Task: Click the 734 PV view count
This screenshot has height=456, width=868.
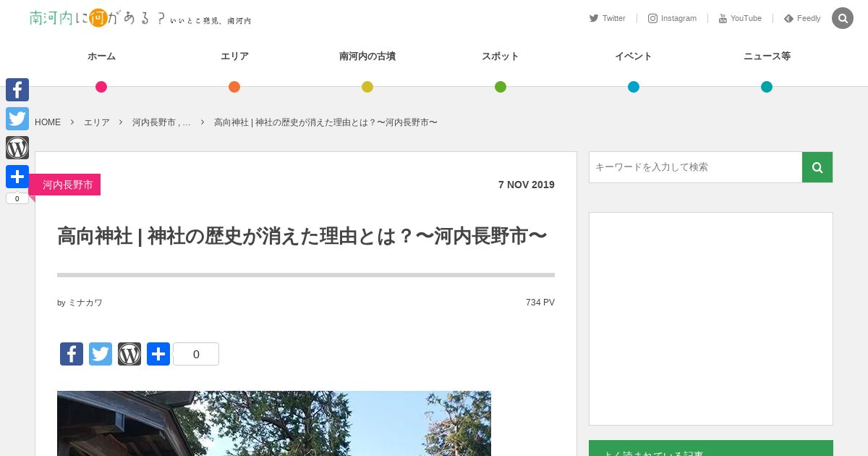Action: pos(540,303)
